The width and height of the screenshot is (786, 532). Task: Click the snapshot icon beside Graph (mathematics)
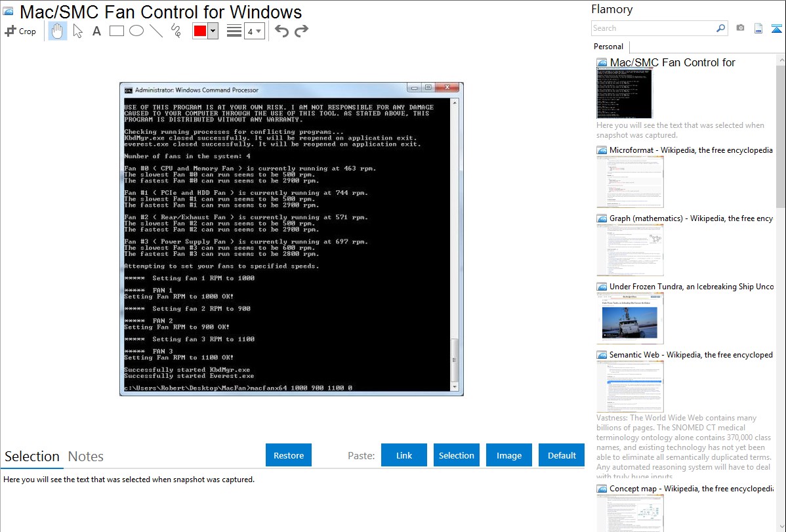[602, 218]
